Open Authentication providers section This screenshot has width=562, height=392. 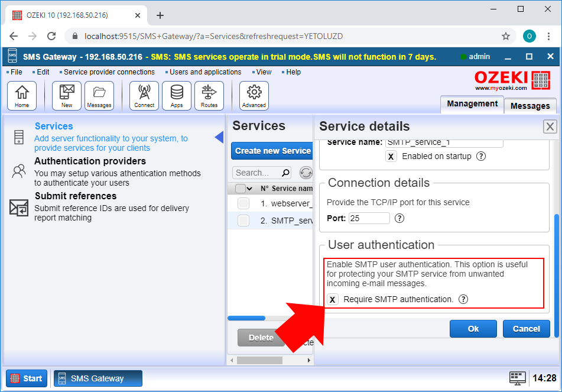click(x=90, y=161)
